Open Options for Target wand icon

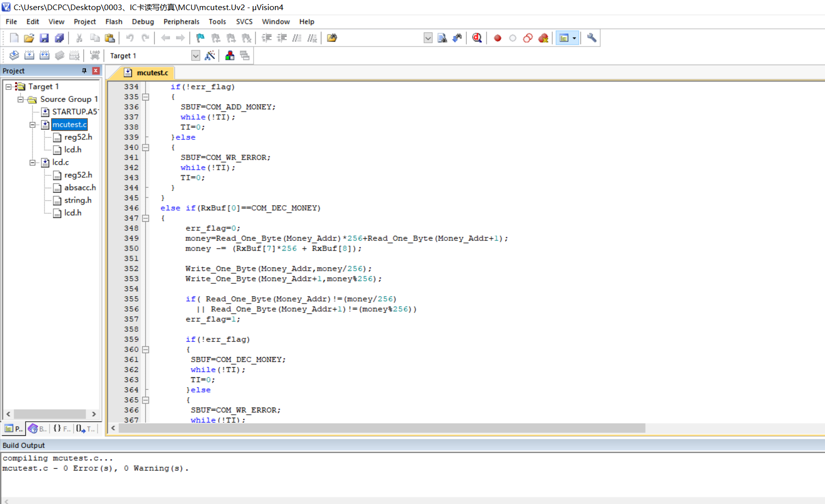click(210, 56)
